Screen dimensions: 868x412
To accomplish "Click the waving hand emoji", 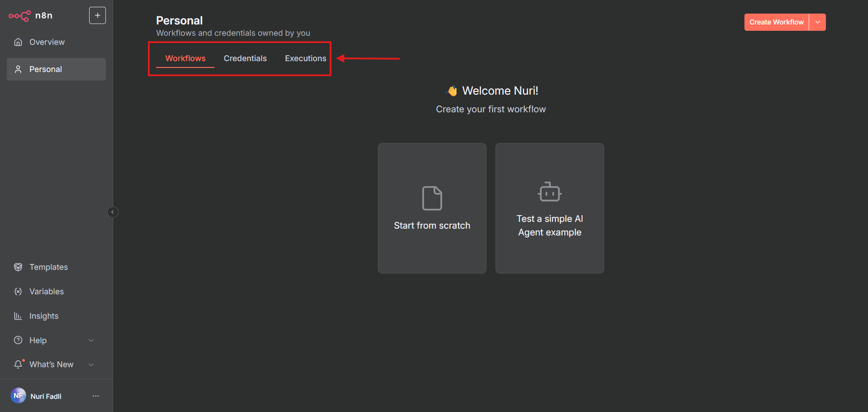I will [452, 91].
